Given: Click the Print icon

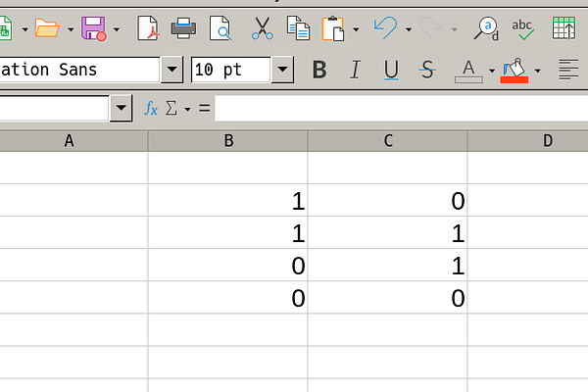Looking at the screenshot, I should coord(183,28).
